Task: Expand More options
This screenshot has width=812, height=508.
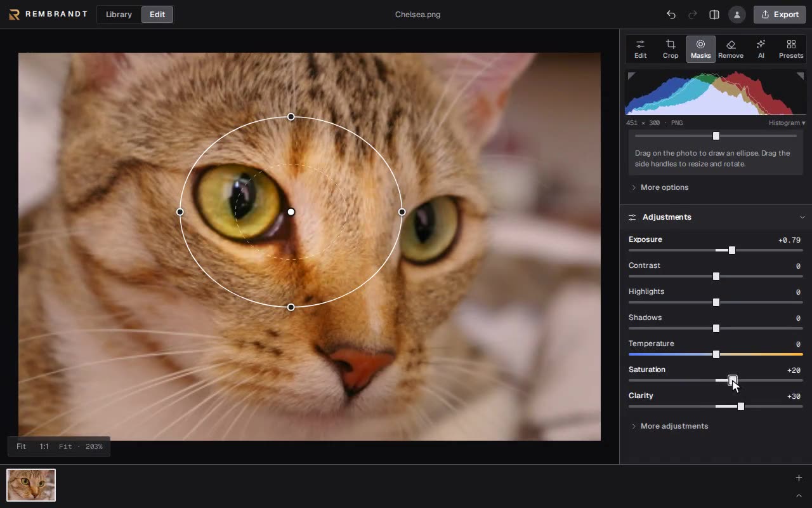Action: tap(660, 187)
